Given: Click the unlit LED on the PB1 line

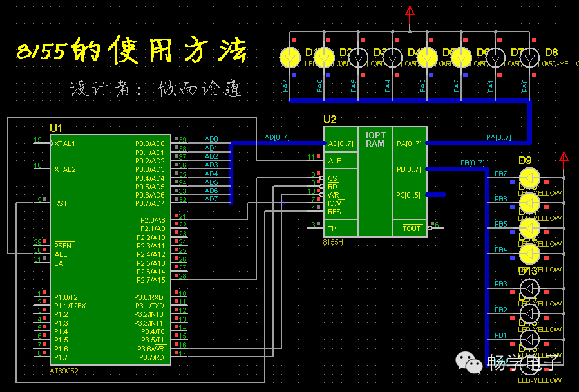Looking at the screenshot, I should [x=529, y=340].
